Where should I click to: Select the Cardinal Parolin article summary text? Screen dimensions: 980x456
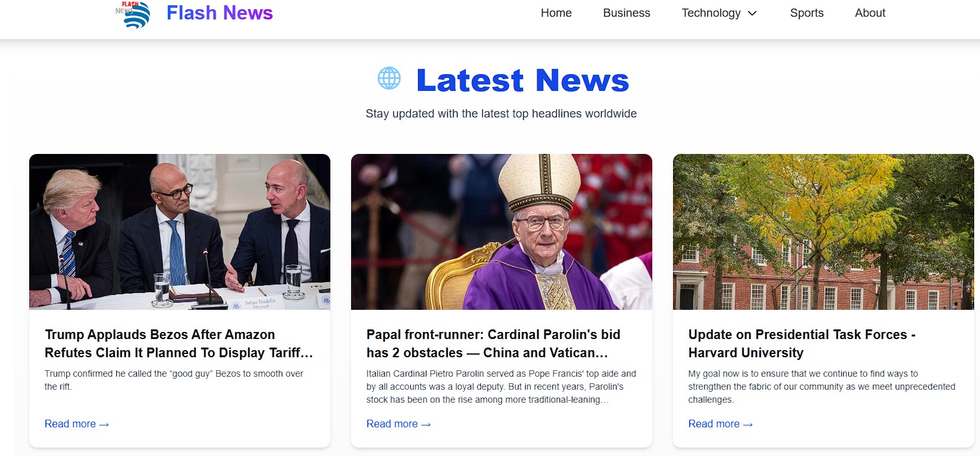tap(501, 386)
